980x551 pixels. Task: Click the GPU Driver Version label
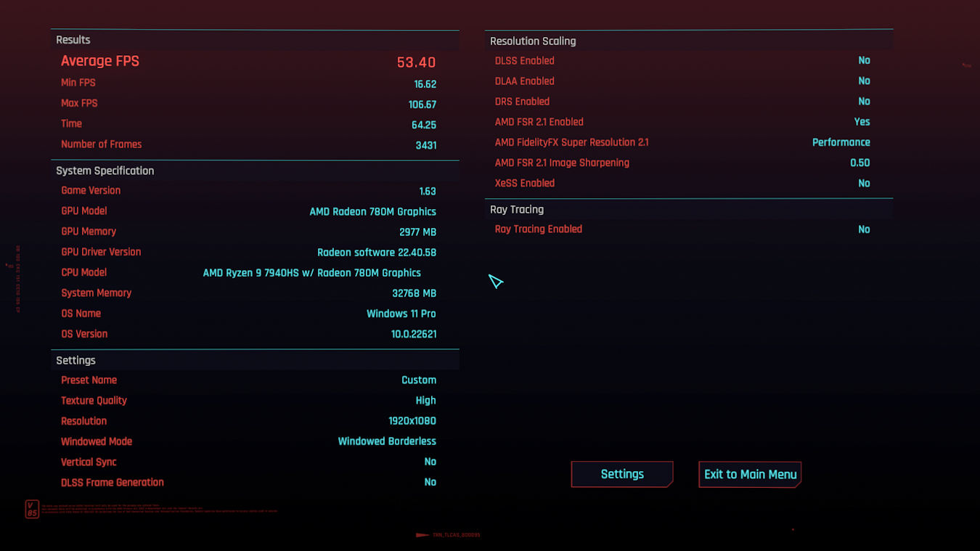pyautogui.click(x=101, y=252)
